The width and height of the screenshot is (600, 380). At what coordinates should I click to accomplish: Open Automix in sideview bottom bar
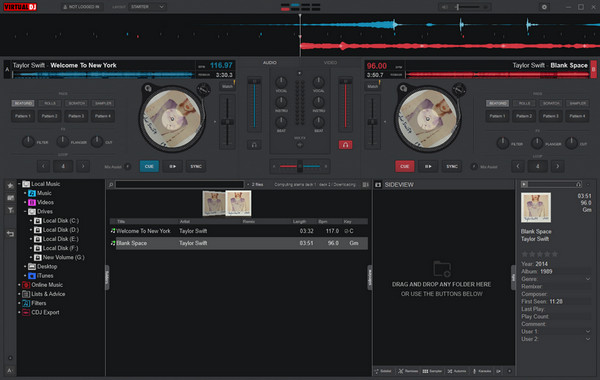[457, 371]
